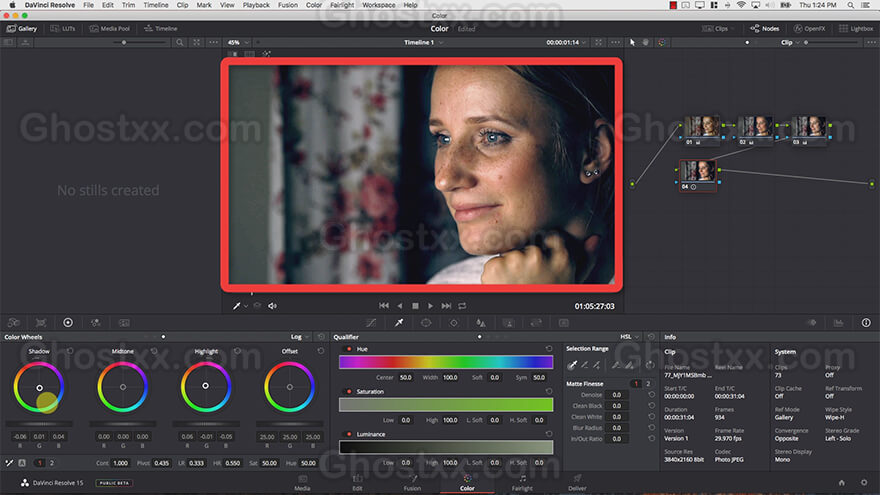The image size is (880, 495).
Task: Open the Workspace menu
Action: [378, 5]
